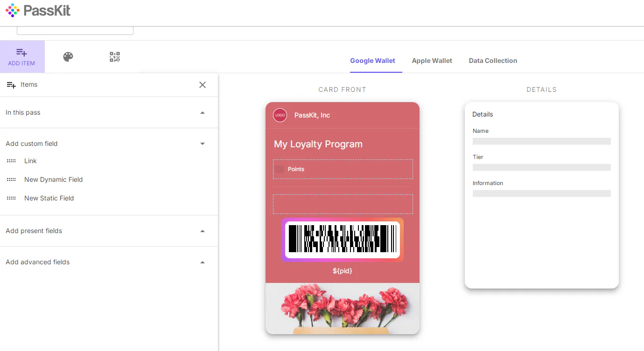Collapse the Add custom field section
Screen dimensions: 644x351
coord(109,144)
